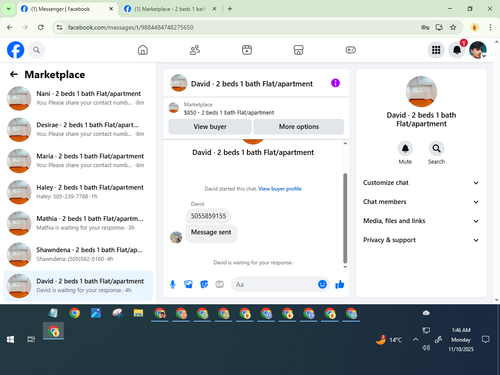The width and height of the screenshot is (500, 375).
Task: Open the Chrome three-dot menu
Action: coord(490,27)
